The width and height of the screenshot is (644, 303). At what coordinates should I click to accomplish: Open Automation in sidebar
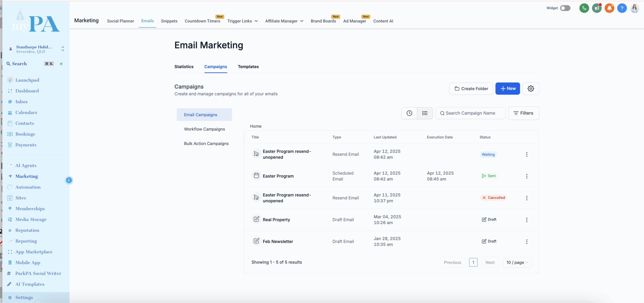pos(28,187)
